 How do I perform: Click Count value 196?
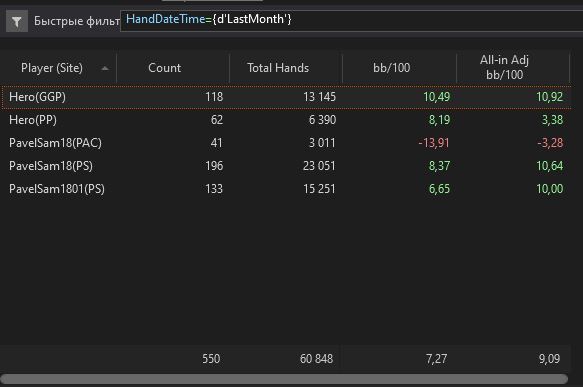point(214,166)
